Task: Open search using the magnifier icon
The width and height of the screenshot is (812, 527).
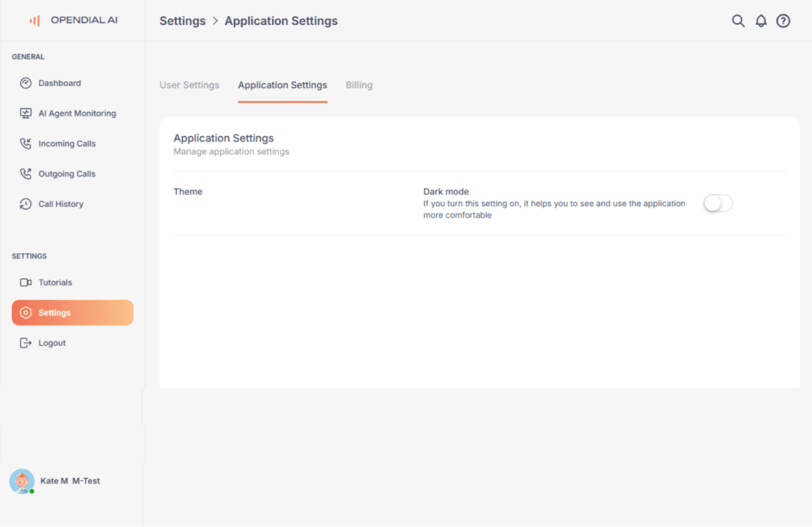Action: (x=738, y=20)
